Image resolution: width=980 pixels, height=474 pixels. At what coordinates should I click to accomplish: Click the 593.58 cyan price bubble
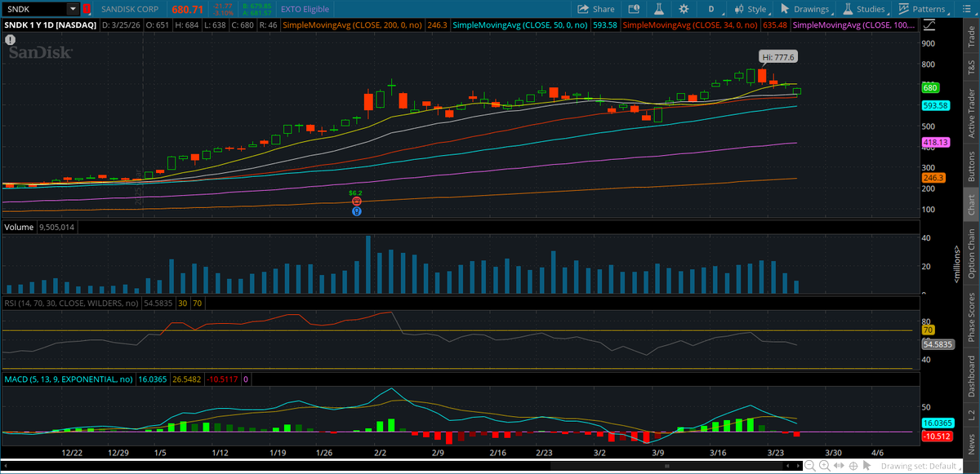(934, 105)
